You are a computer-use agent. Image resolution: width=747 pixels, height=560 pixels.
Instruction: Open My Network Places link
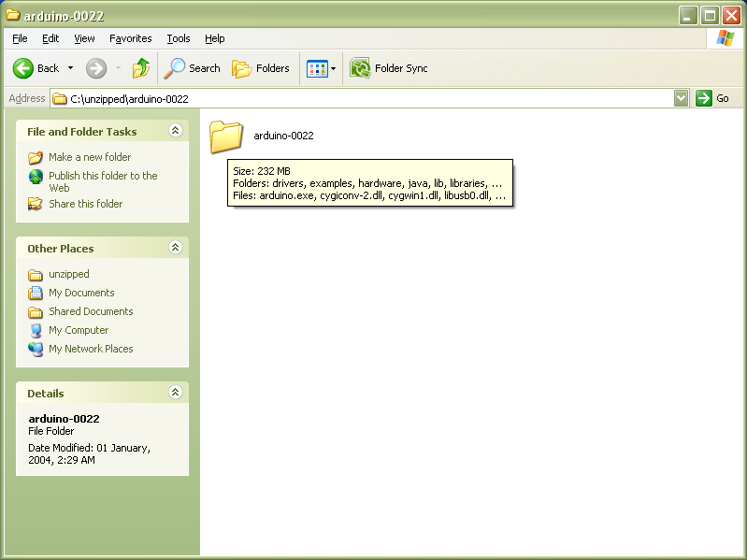coord(91,349)
